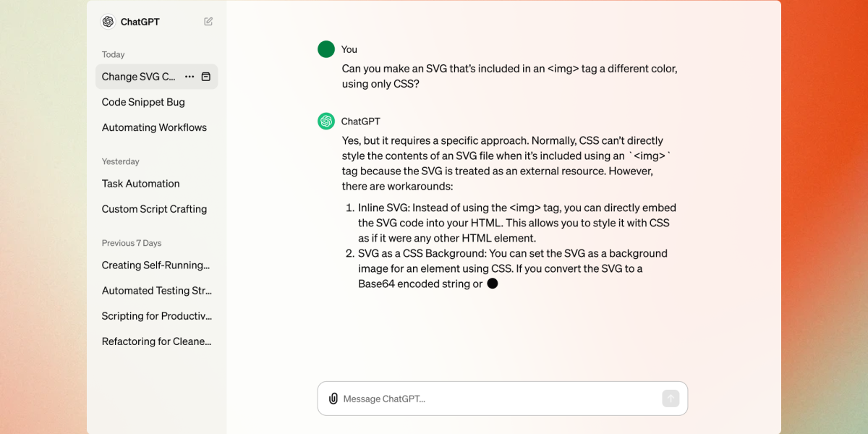The image size is (868, 434).
Task: Click the paperclip attach file icon
Action: click(x=333, y=399)
